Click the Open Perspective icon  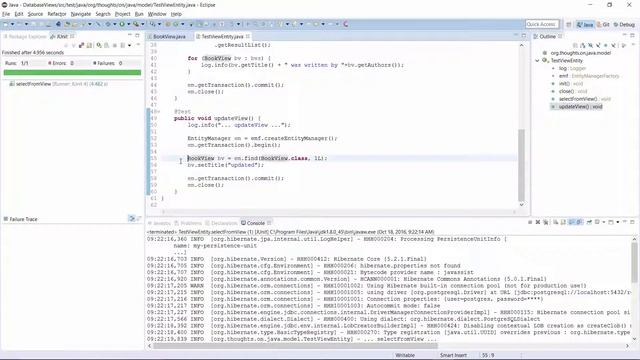coord(569,24)
